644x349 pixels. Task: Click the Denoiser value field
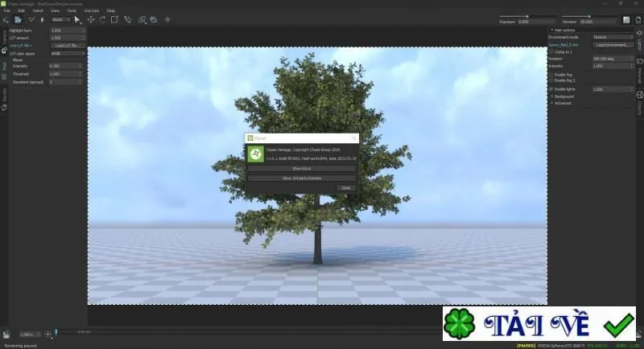tap(598, 22)
